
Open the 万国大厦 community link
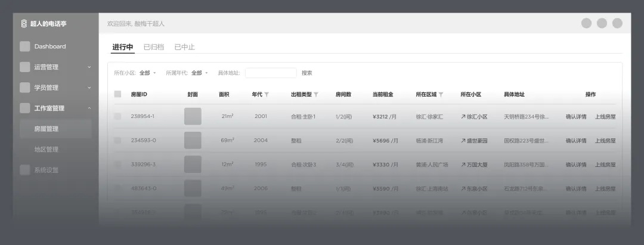[474, 165]
